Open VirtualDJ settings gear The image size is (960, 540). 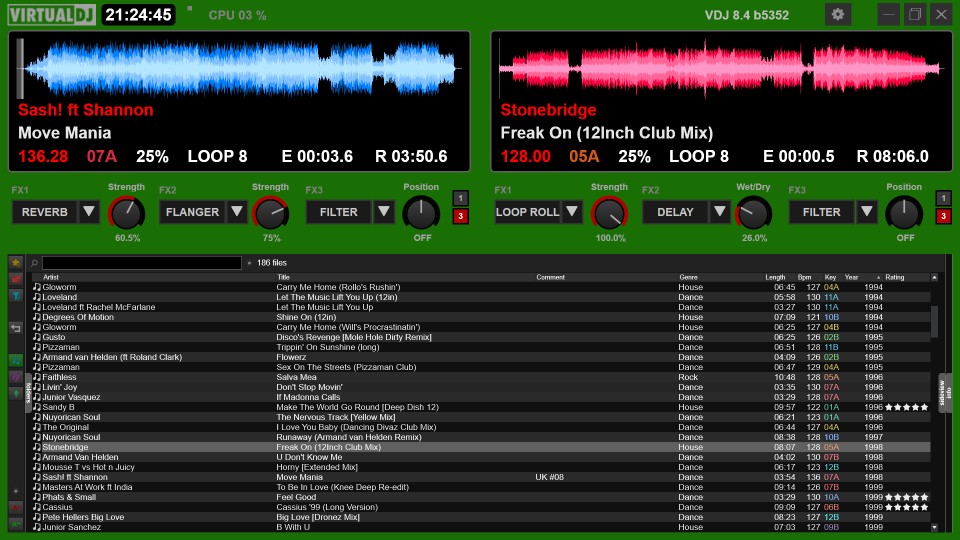[x=838, y=14]
